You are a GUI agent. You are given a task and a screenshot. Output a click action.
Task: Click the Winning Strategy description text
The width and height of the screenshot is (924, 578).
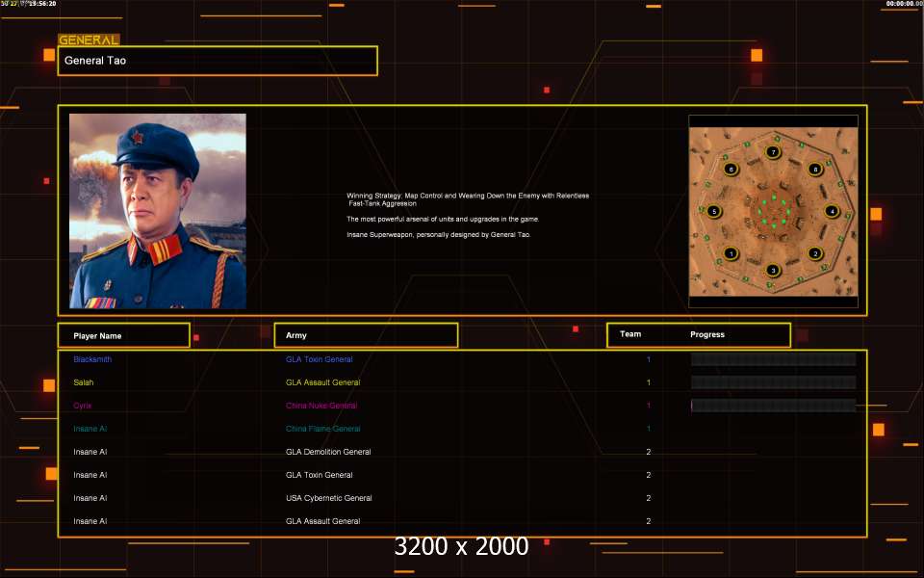point(468,199)
